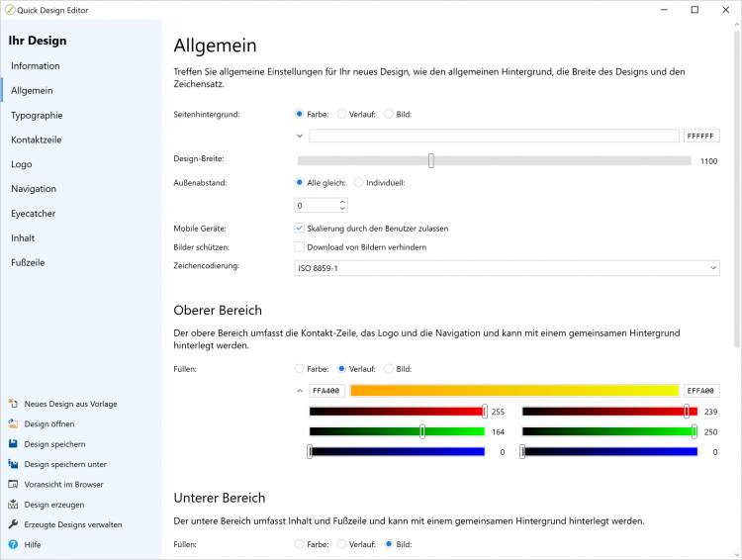
Task: Click the Design erzeugen icon
Action: (x=14, y=505)
